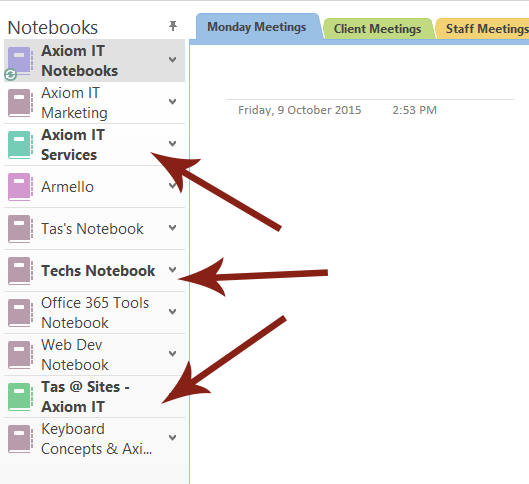529x484 pixels.
Task: Expand Axiom IT Marketing chevron
Action: [x=172, y=102]
